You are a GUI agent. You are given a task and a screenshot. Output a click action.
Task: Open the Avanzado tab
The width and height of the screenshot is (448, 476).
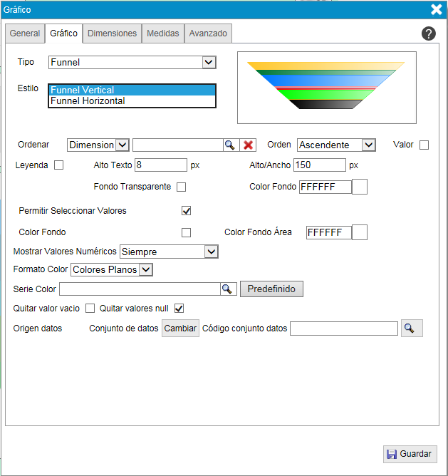pos(208,33)
